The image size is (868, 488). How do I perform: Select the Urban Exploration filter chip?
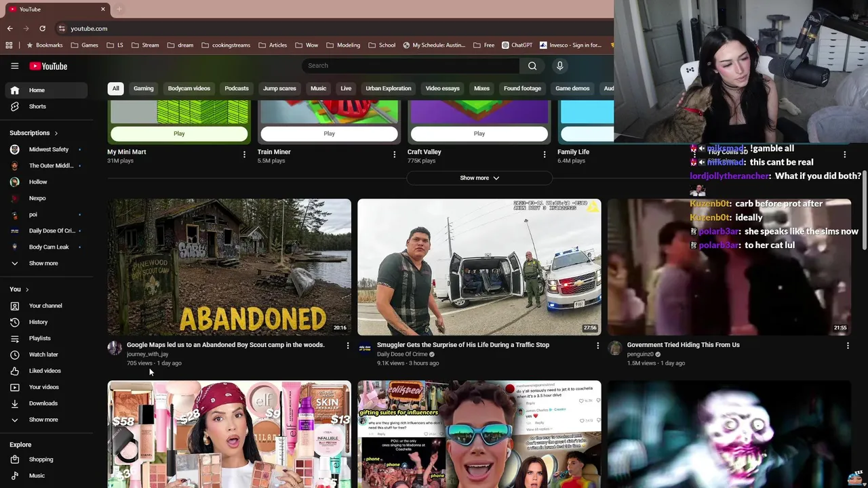389,88
